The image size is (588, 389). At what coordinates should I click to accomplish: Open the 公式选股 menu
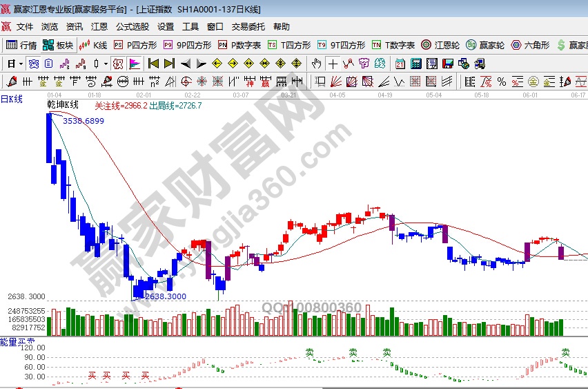tap(132, 27)
